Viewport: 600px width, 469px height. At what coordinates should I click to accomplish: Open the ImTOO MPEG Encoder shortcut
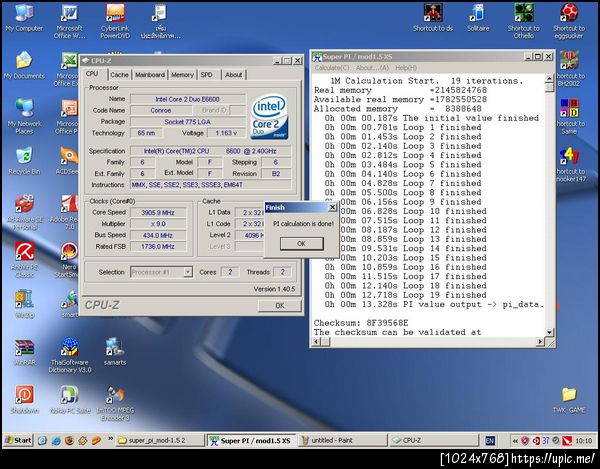coord(114,395)
